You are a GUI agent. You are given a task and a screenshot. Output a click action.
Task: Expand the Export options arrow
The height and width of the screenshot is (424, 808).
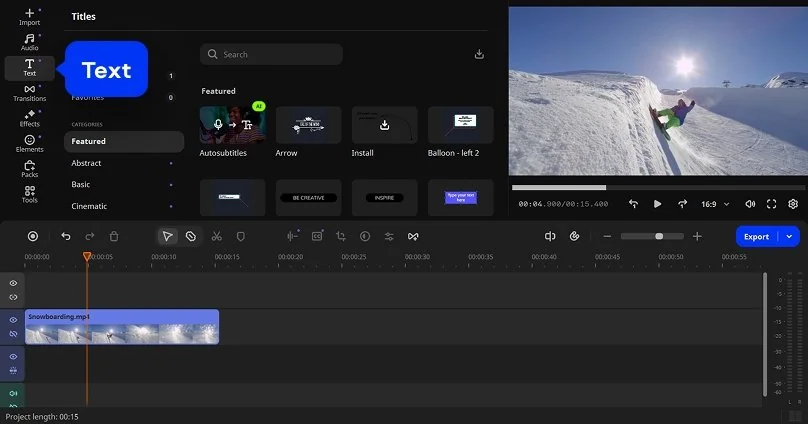(x=790, y=236)
